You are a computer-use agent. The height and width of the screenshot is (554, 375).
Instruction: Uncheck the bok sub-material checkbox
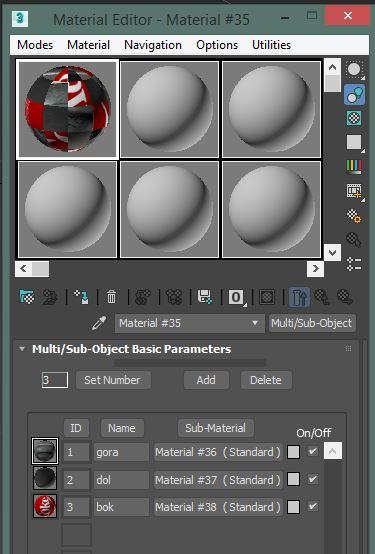pos(312,506)
